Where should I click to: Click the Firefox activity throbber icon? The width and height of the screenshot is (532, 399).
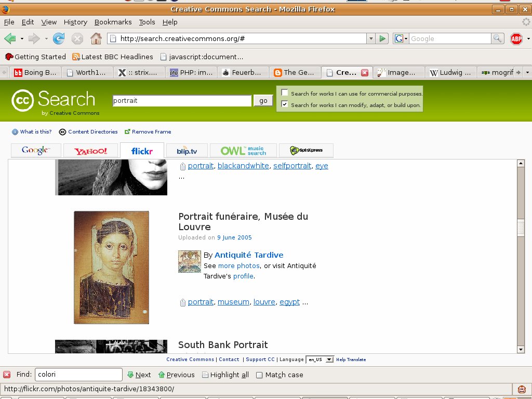(526, 22)
